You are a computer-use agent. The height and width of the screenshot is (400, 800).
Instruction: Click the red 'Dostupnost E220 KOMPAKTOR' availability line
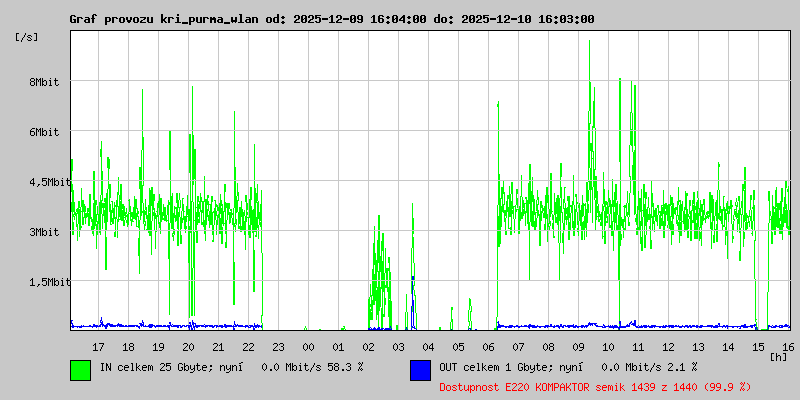pyautogui.click(x=595, y=387)
